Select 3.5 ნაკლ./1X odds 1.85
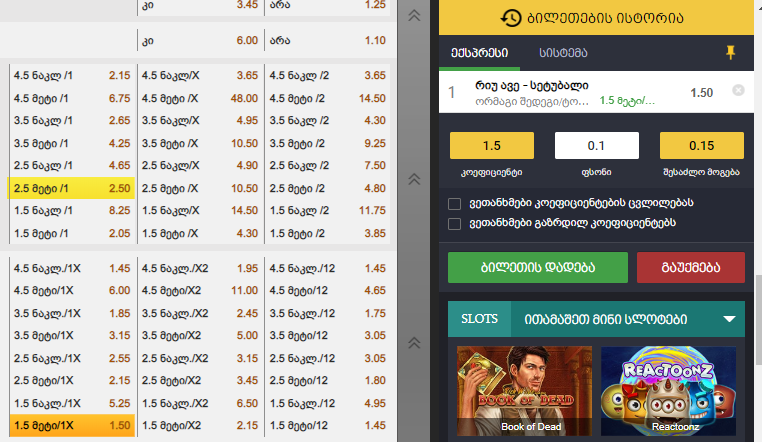The image size is (762, 442). pos(71,314)
